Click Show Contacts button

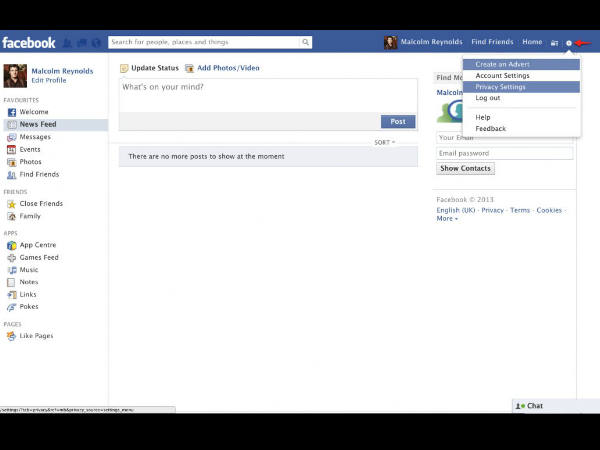click(x=465, y=168)
